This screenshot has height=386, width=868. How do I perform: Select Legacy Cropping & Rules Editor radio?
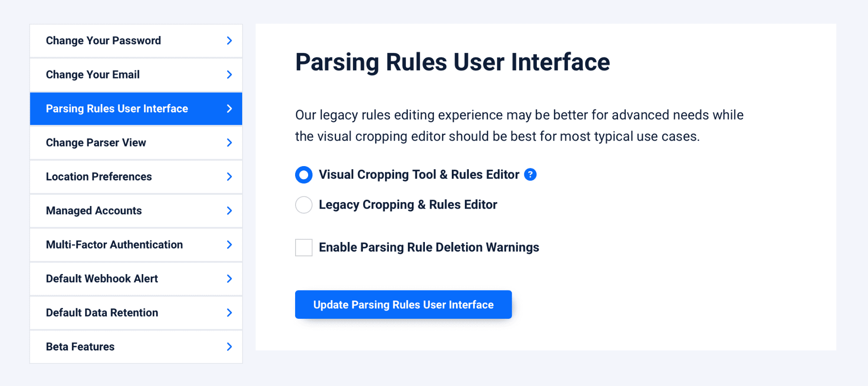304,205
